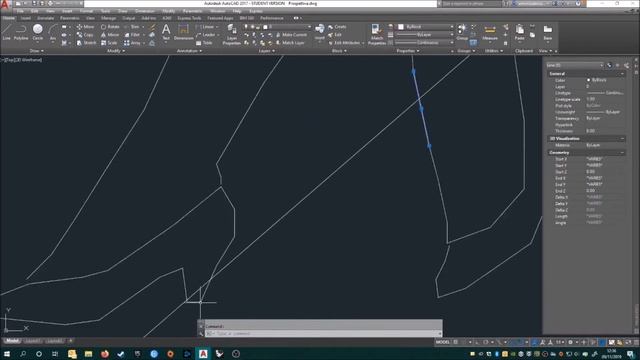Image resolution: width=640 pixels, height=360 pixels.
Task: Click Match Layer button
Action: [x=290, y=42]
